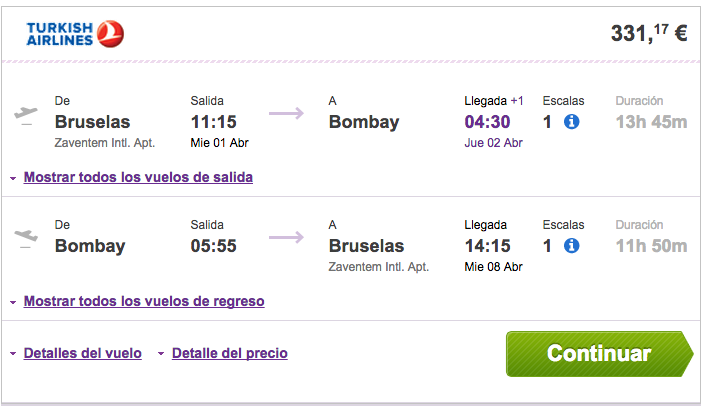Select the 11:15 outbound departure time
Viewport: 719px width, 416px height.
pos(214,122)
